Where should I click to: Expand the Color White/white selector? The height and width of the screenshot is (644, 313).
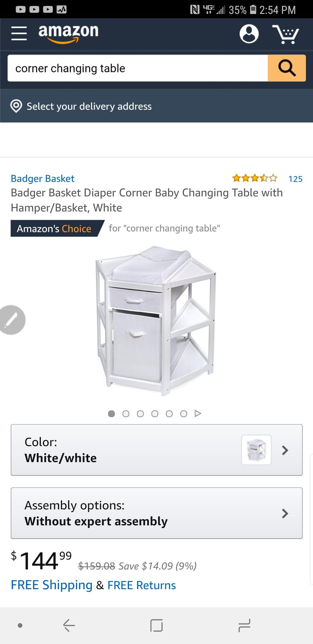[156, 450]
